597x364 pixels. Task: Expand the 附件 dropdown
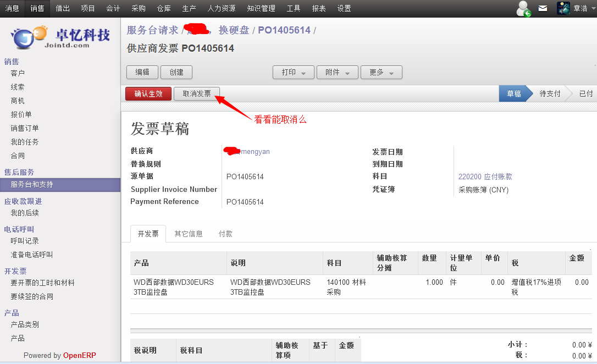(336, 73)
